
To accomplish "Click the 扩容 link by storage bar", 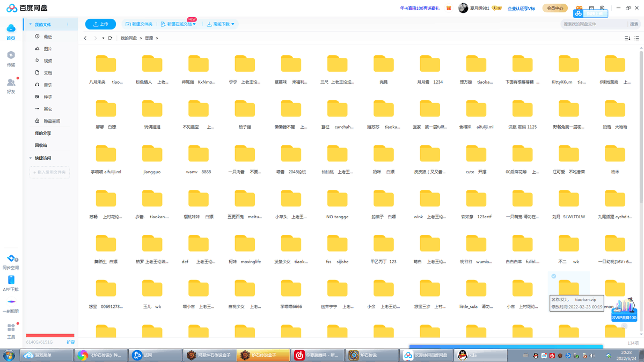I will click(70, 342).
